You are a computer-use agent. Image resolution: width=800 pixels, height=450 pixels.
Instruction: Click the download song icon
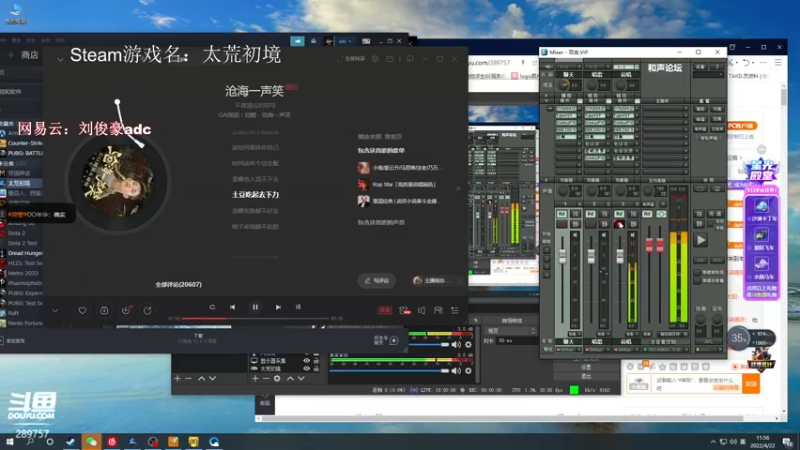click(126, 310)
